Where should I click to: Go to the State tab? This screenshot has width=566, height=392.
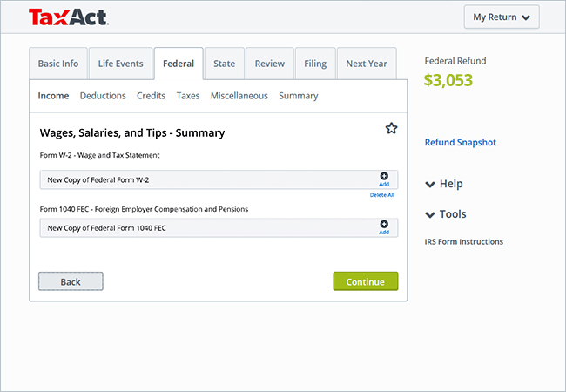pos(224,64)
